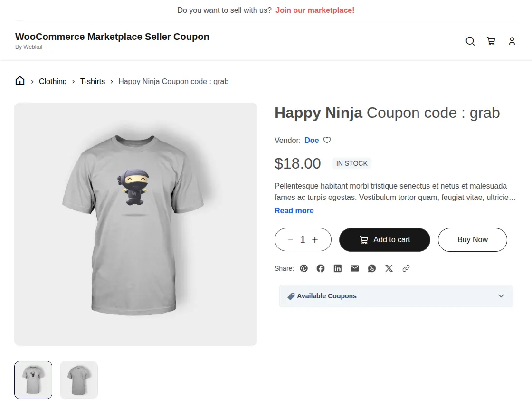Screen dimensions: 532x418
Task: Share product on LinkedIn
Action: (338, 268)
